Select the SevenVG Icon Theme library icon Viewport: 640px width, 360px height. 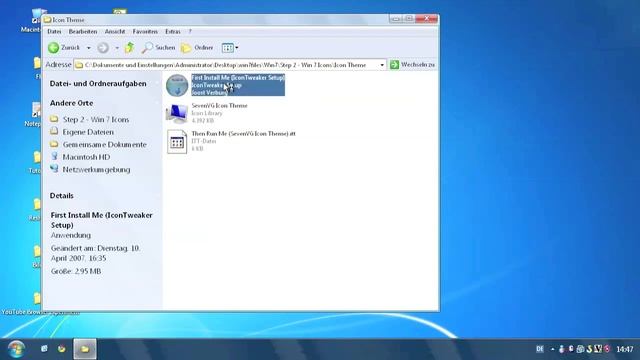[177, 113]
